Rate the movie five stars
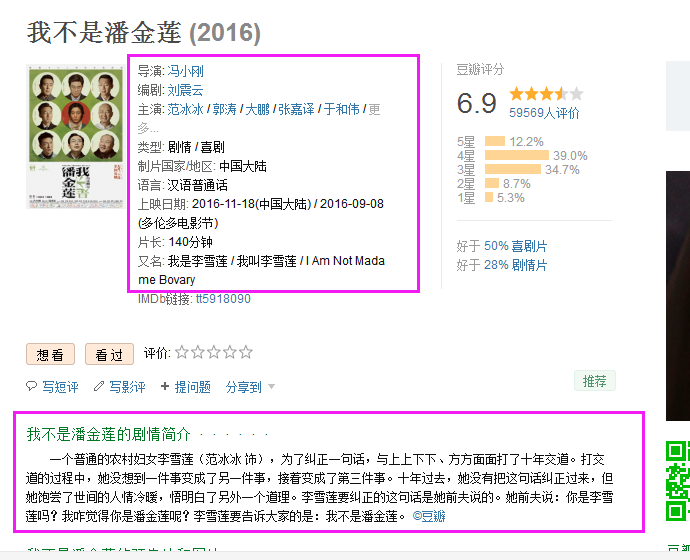 click(246, 352)
